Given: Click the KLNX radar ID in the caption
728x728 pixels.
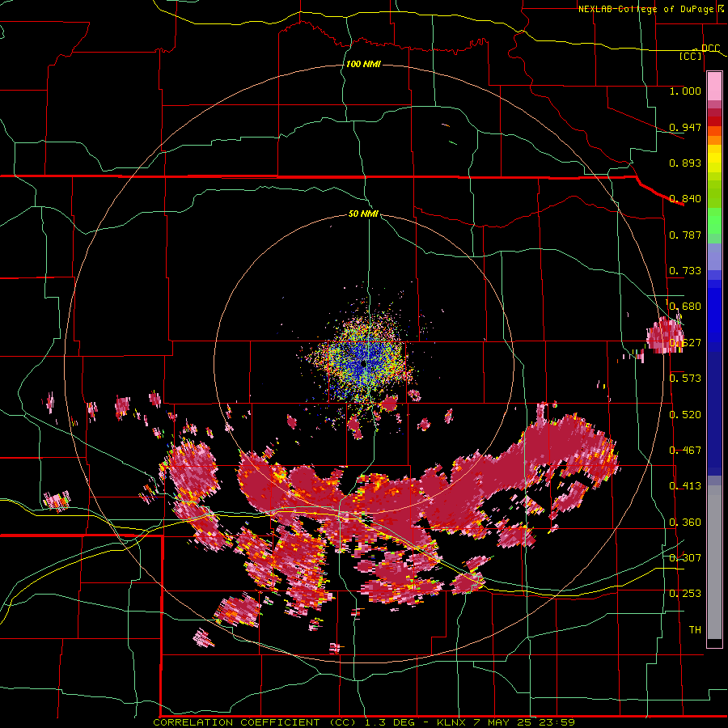Looking at the screenshot, I should 451,722.
